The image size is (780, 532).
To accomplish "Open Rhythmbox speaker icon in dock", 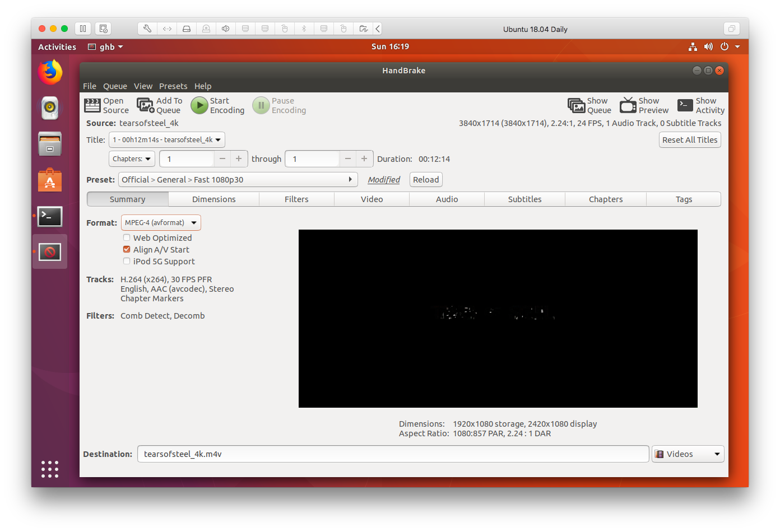I will (50, 108).
